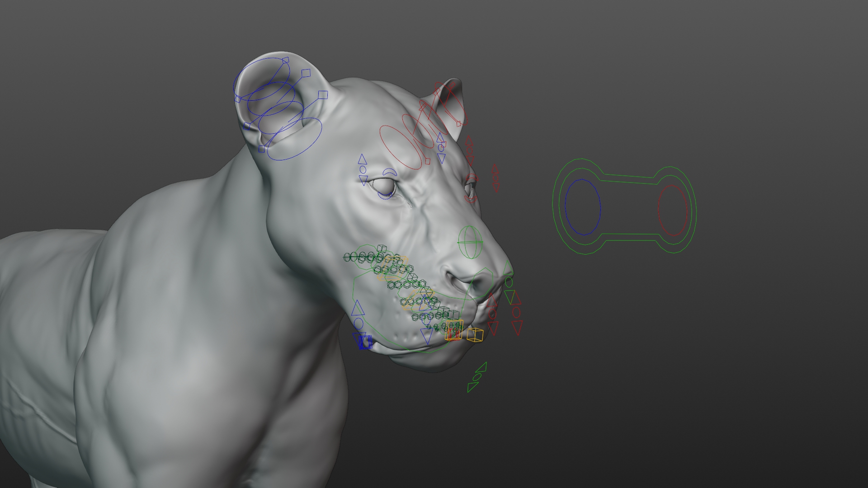Select the green wireframe sphere on the snout
This screenshot has width=868, height=488.
471,243
